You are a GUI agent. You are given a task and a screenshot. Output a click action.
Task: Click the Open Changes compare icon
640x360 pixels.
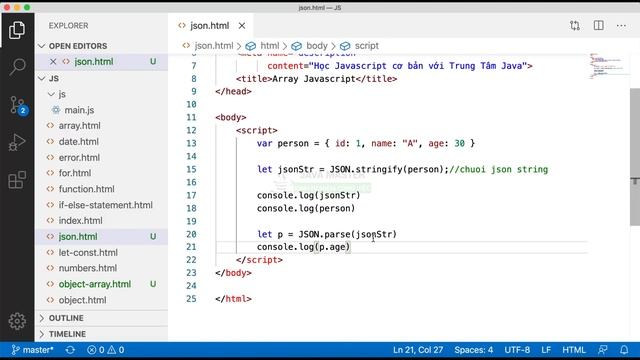coord(575,26)
